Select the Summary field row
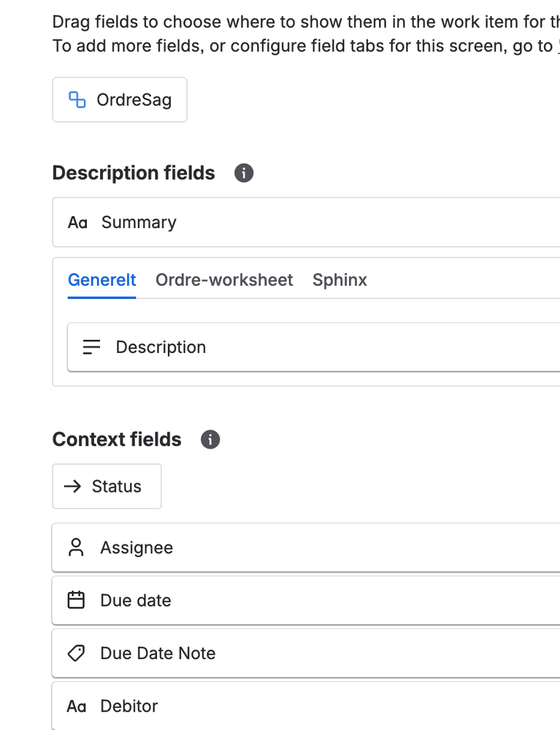Viewport: 560px width, 730px height. [307, 223]
